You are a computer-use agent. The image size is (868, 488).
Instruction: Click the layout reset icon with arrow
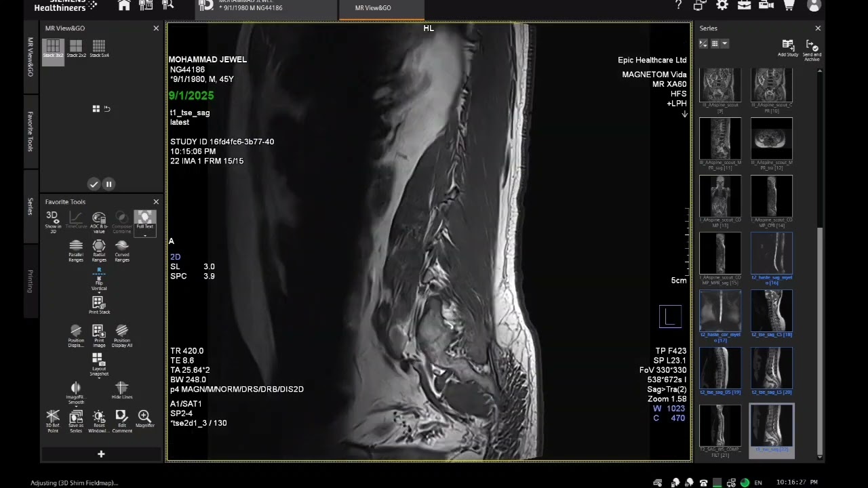click(106, 108)
